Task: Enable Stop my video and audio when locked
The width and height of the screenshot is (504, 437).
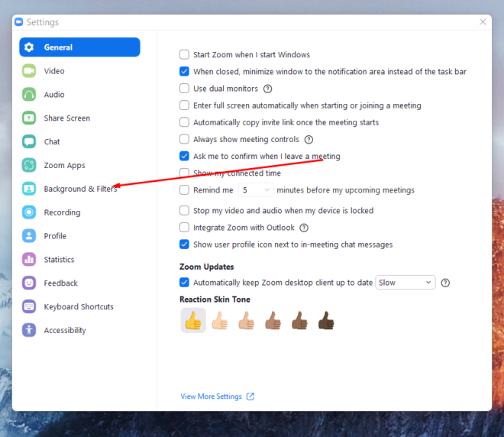Action: tap(184, 210)
